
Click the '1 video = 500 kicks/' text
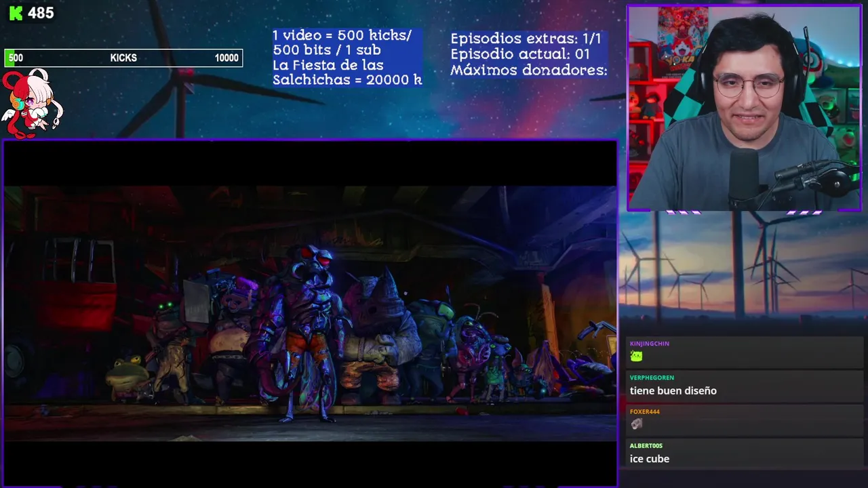(x=342, y=35)
